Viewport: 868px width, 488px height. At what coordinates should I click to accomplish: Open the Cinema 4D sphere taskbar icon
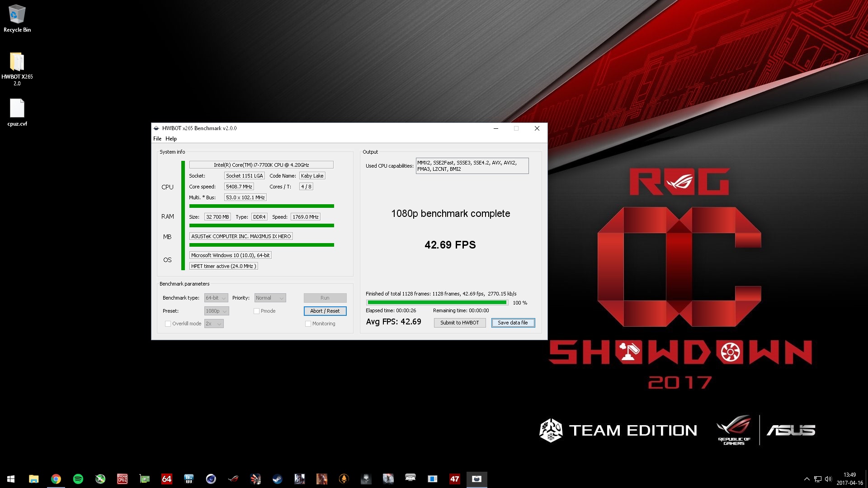click(x=211, y=479)
